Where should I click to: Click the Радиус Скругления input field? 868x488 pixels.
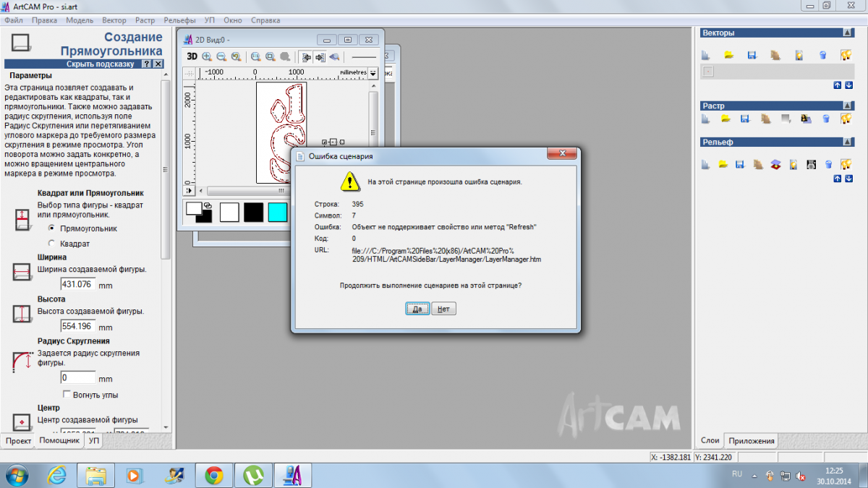78,377
